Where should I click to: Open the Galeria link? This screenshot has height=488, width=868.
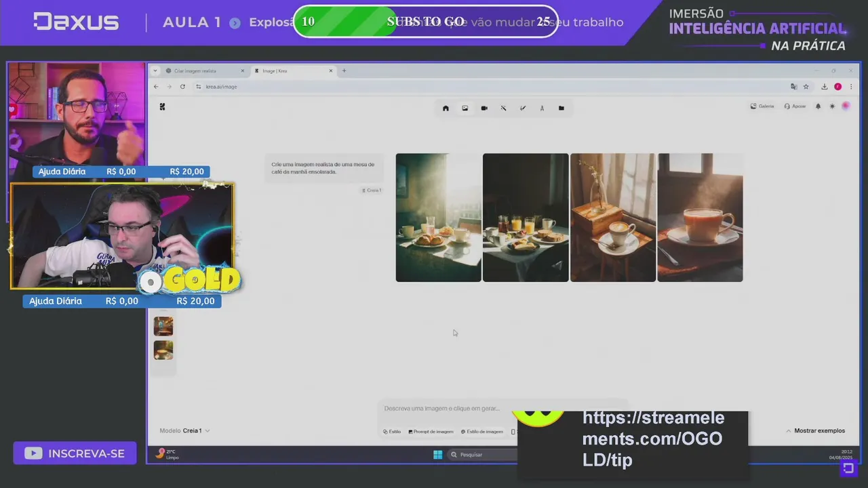[x=762, y=106]
